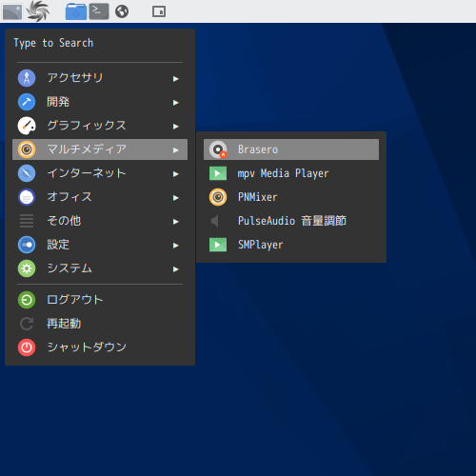Open the グラフィックス category label
Viewport: 476px width, 476px height.
[x=87, y=126]
